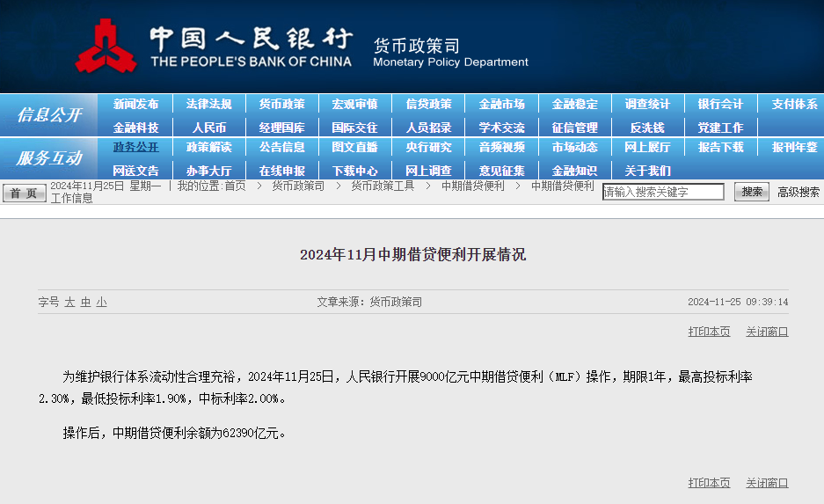The image size is (824, 504).
Task: Open the 法律法规 menu item
Action: click(x=208, y=104)
